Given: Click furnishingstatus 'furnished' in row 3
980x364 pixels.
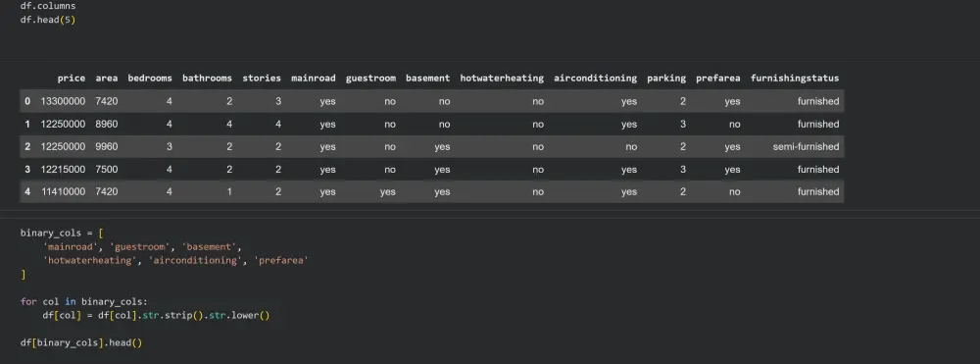Looking at the screenshot, I should pyautogui.click(x=818, y=170).
